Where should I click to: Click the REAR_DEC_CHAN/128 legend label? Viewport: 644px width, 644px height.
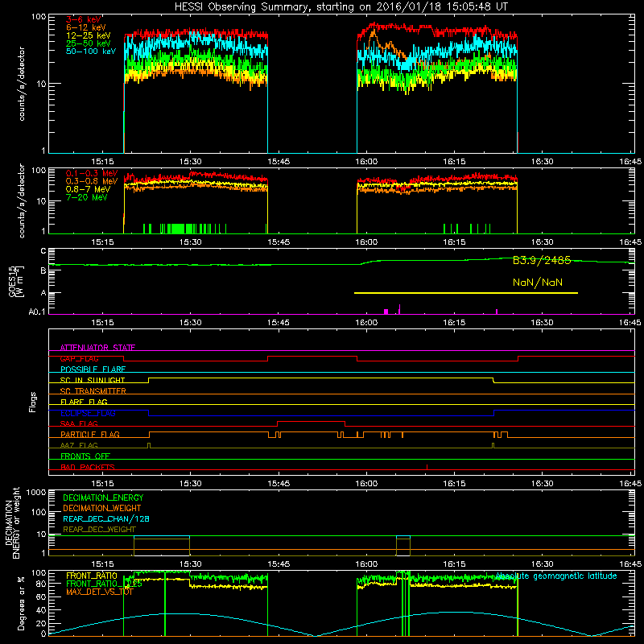[x=106, y=519]
